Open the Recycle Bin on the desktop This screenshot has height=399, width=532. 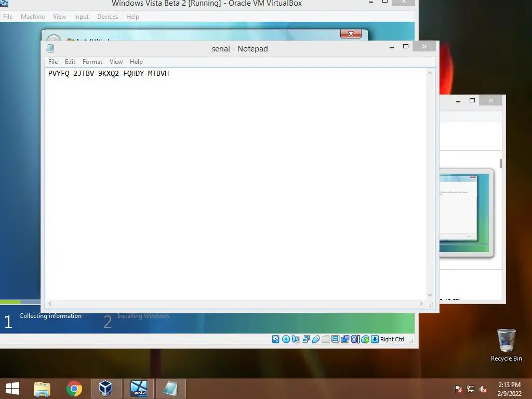pyautogui.click(x=506, y=345)
